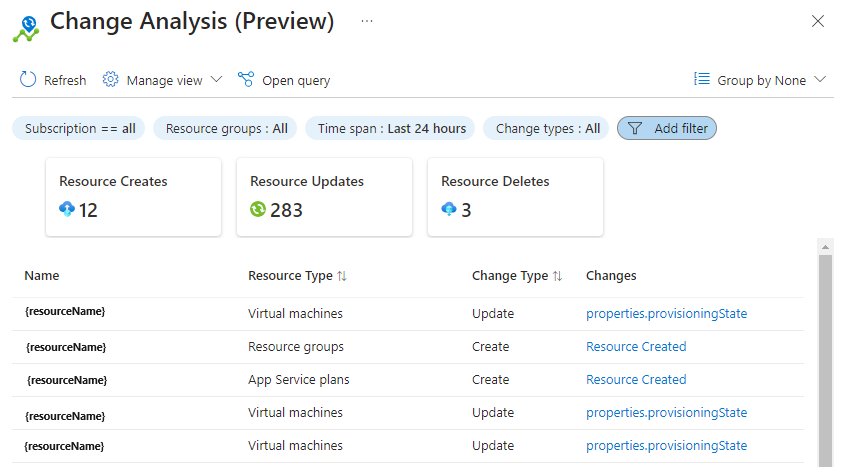
Task: Click Create change type in App Service plans row
Action: tap(490, 379)
